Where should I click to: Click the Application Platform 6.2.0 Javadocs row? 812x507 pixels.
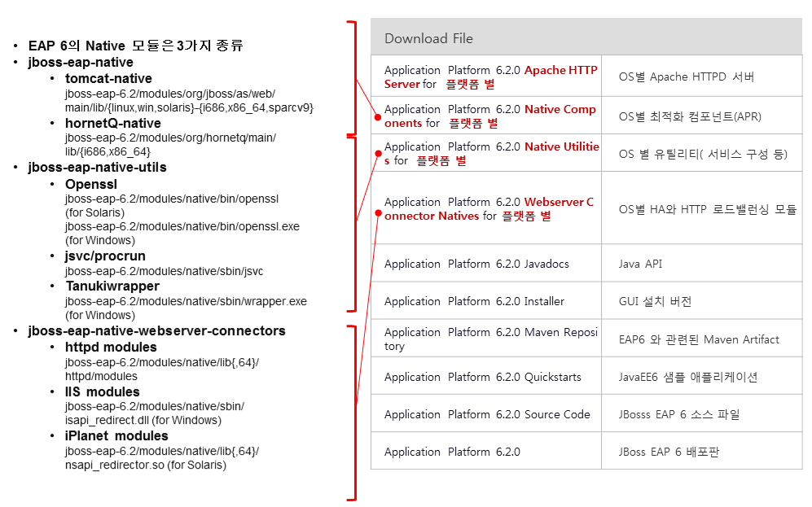coord(476,264)
